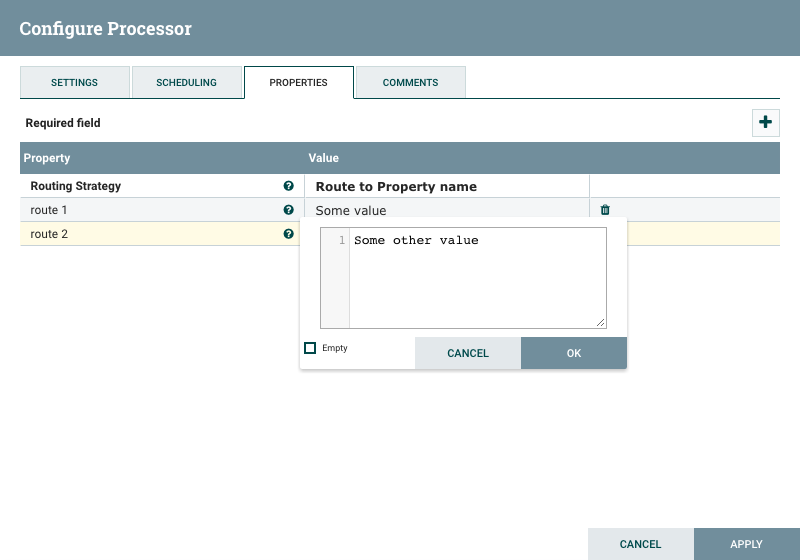Click the help icon beside Routing Strategy
This screenshot has width=800, height=560.
(289, 186)
